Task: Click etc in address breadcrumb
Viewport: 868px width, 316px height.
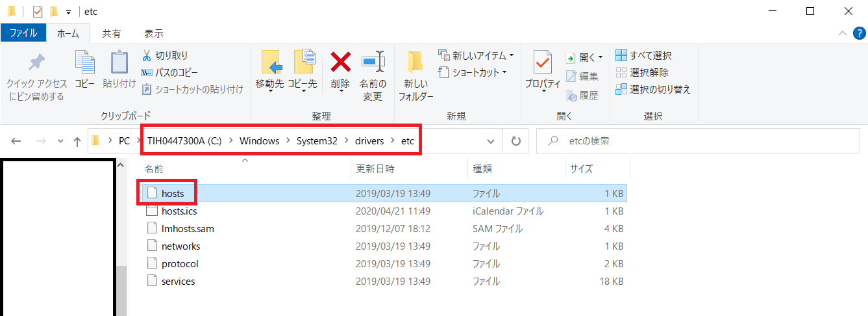Action: click(x=407, y=141)
